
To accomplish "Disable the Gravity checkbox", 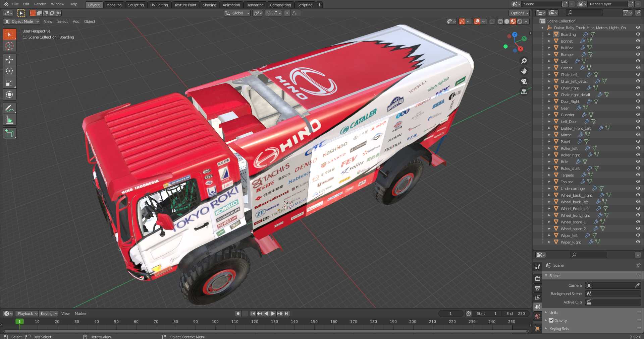I will (551, 321).
